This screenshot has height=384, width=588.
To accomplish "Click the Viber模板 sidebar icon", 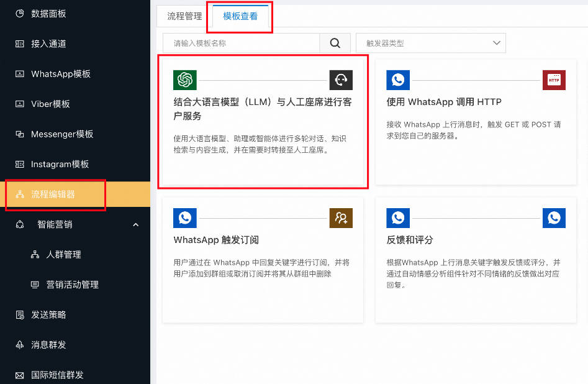I will 19,104.
